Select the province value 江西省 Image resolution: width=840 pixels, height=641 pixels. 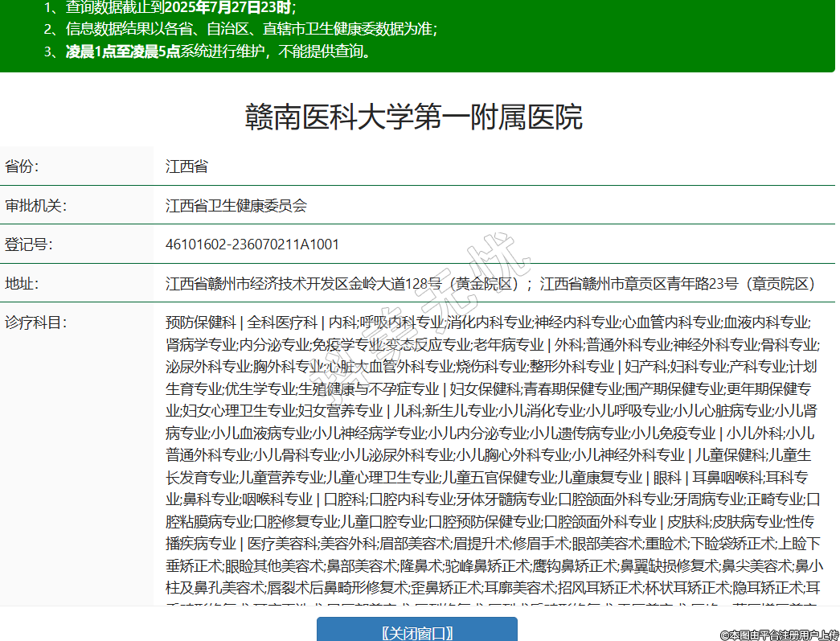tap(187, 166)
